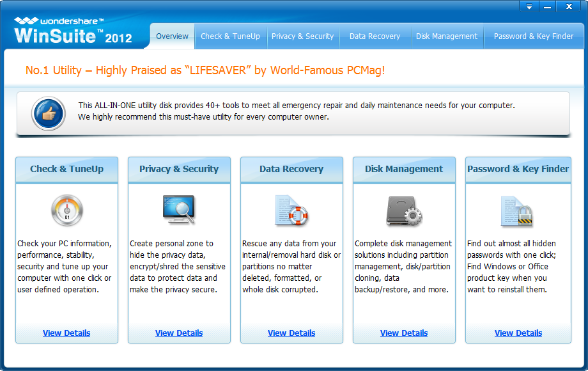Click the Privacy & Security monitor magnifier icon
Viewport: 588px width, 371px height.
[x=179, y=210]
